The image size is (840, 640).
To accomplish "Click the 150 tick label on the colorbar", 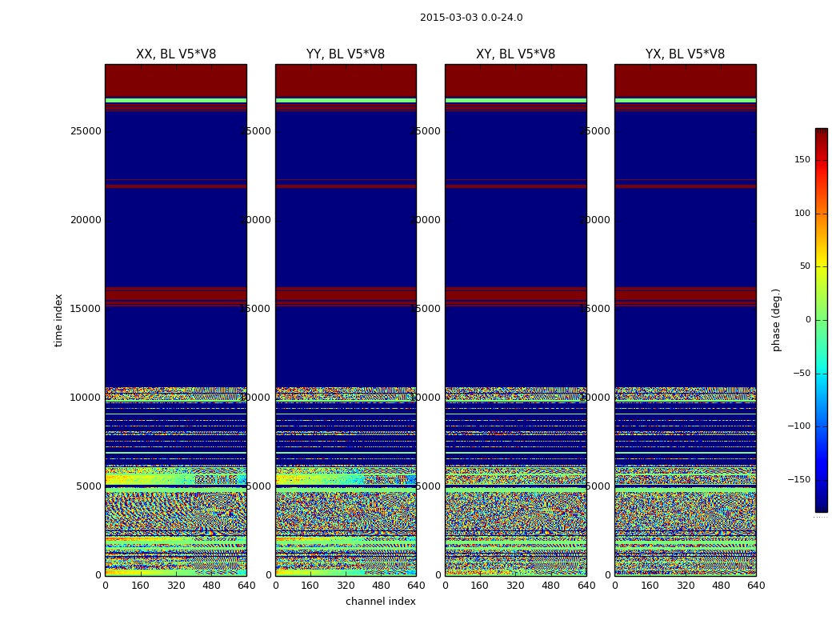I will [802, 160].
